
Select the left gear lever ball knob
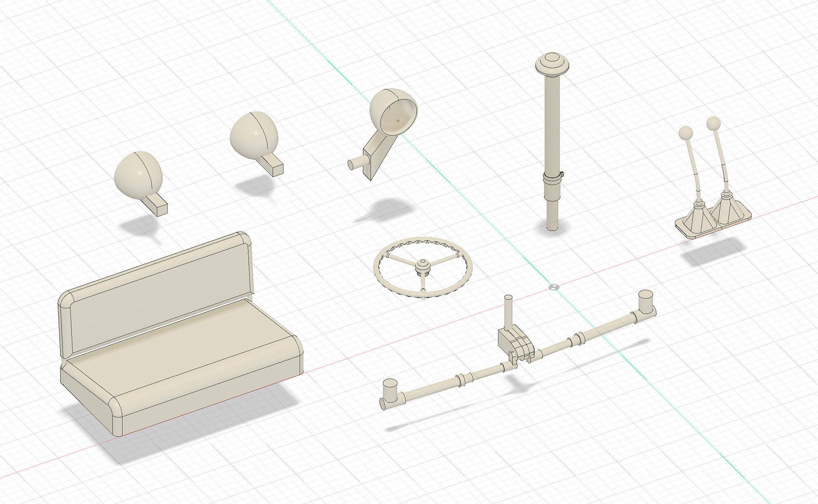point(686,133)
